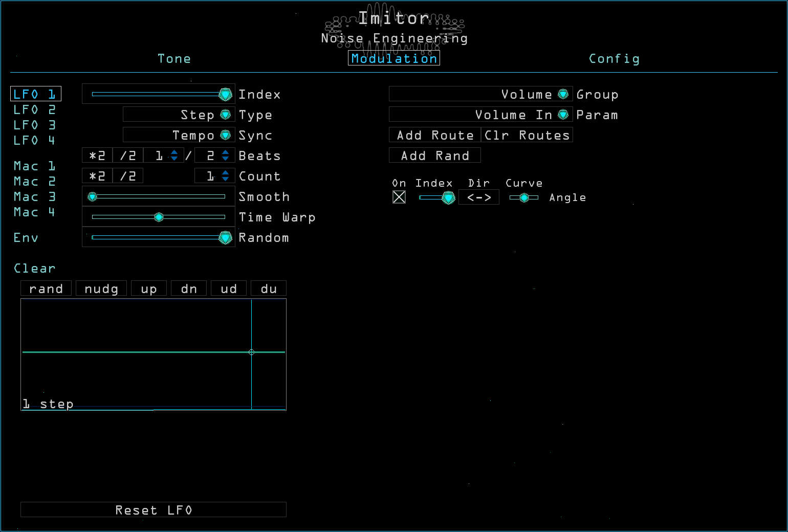
Task: Open the Modulation tab
Action: tap(394, 58)
